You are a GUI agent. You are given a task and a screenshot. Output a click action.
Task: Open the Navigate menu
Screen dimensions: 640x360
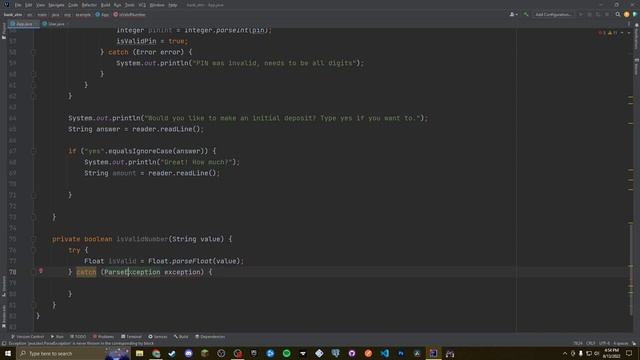click(56, 5)
